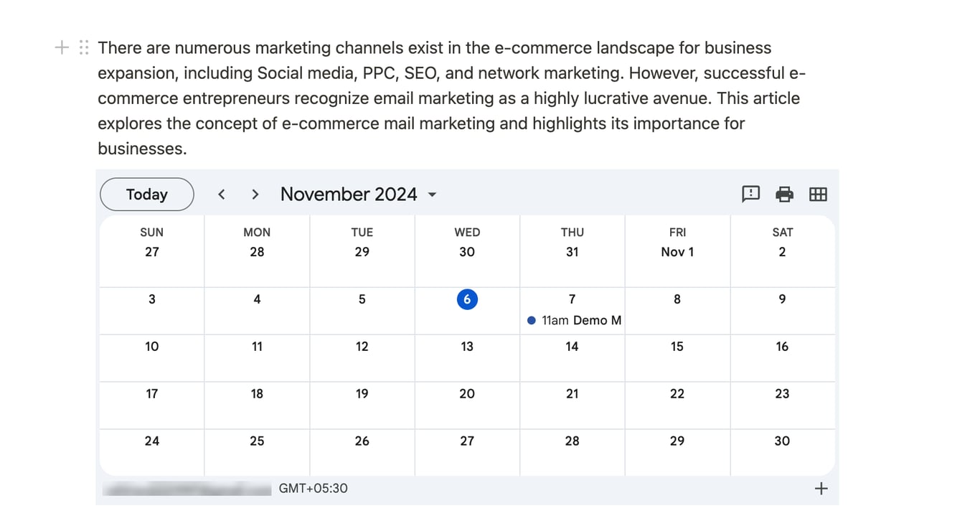Screen dimensions: 980x521
Task: Click the Today button
Action: tap(146, 194)
